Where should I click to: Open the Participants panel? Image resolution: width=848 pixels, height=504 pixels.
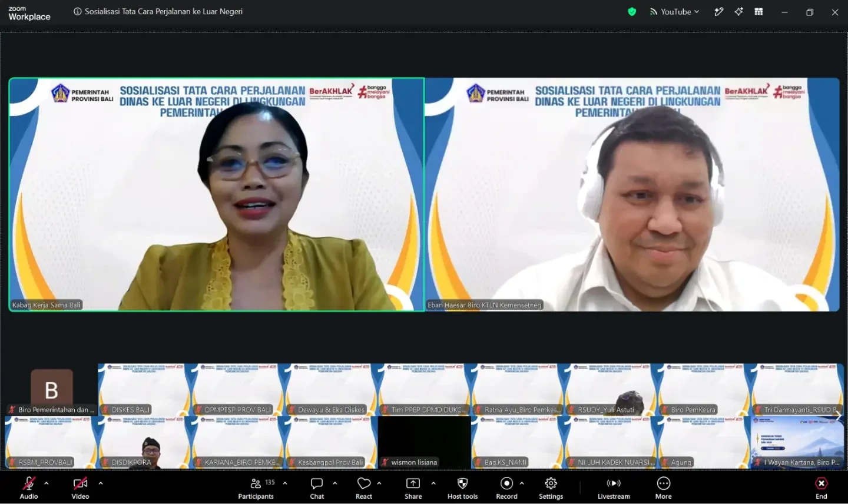[x=256, y=488]
